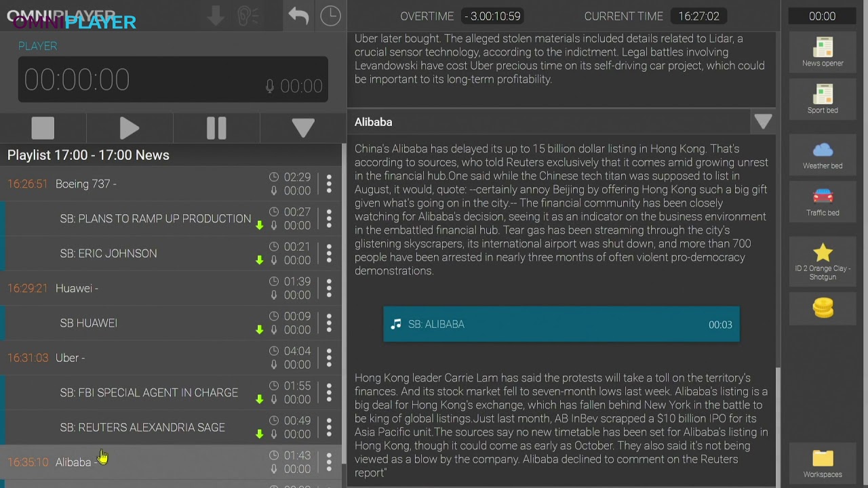This screenshot has height=488, width=868.
Task: Trigger the Traffic bed car icon
Action: click(823, 201)
